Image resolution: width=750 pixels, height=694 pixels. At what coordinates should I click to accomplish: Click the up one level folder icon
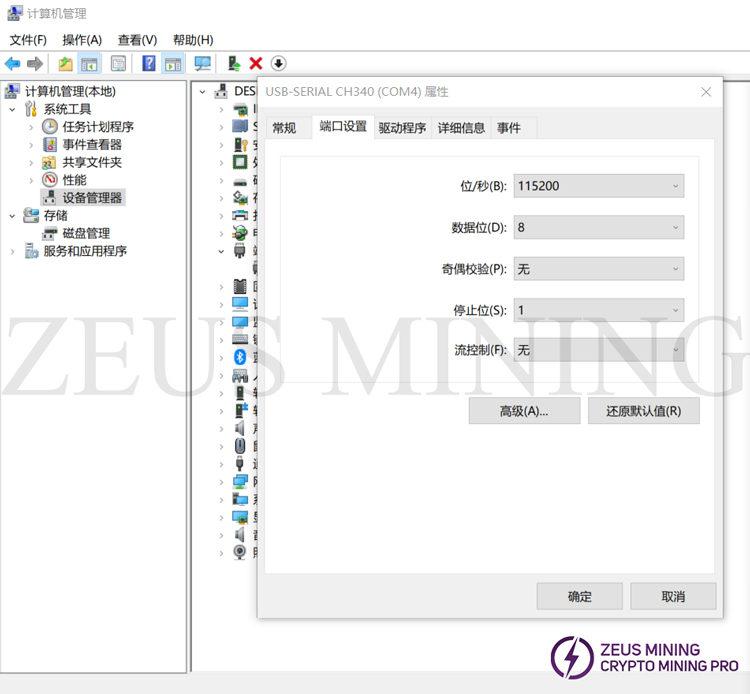(65, 64)
